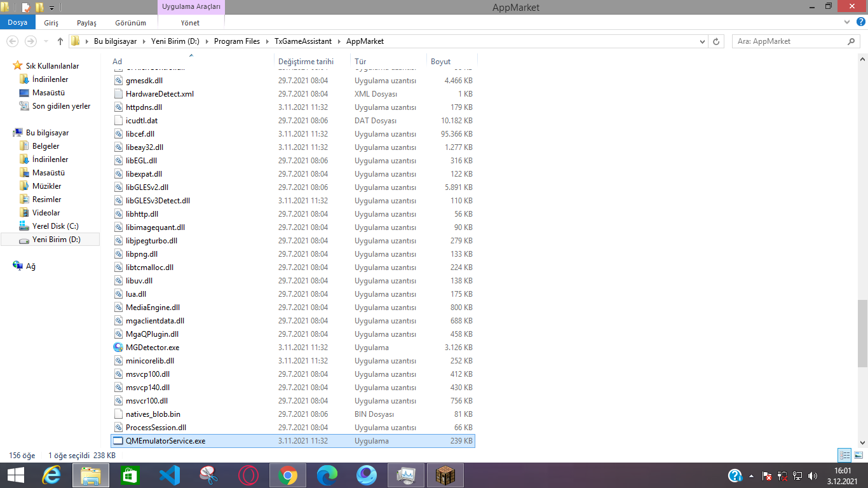This screenshot has width=868, height=488.
Task: Open Son gidilen yerler in the sidebar
Action: pyautogui.click(x=61, y=106)
